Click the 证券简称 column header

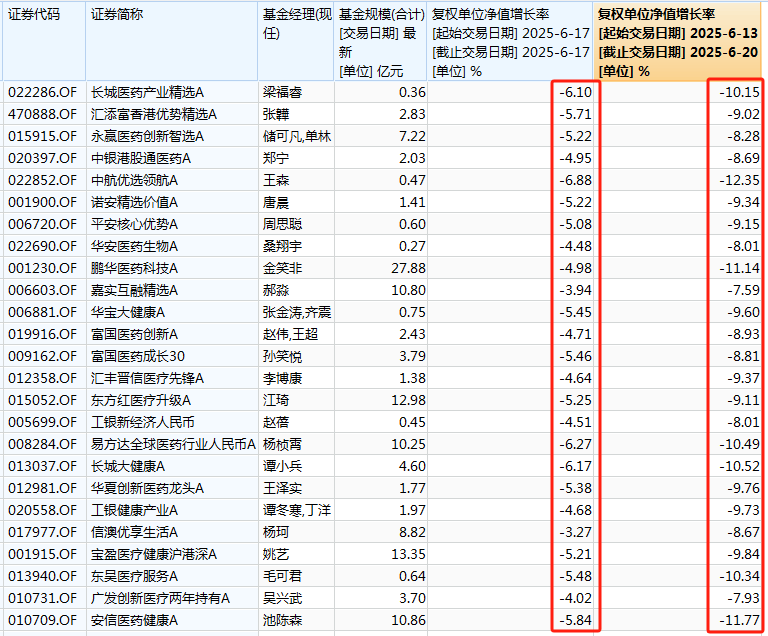[x=172, y=42]
